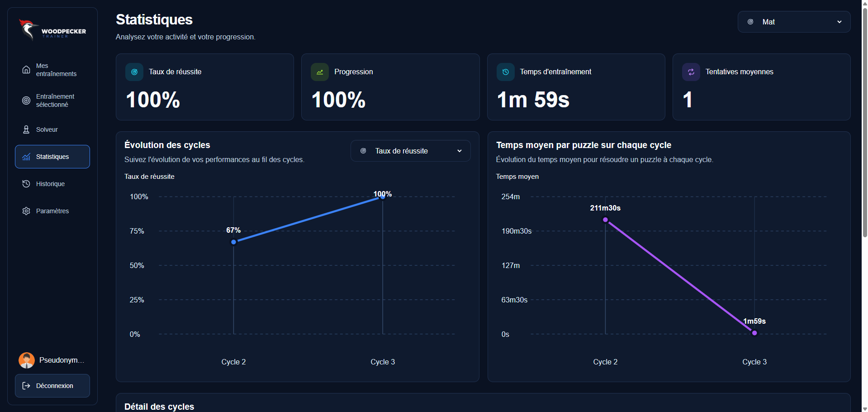Click the 67% data point on Cycle 2
This screenshot has height=412, width=868.
[x=234, y=242]
